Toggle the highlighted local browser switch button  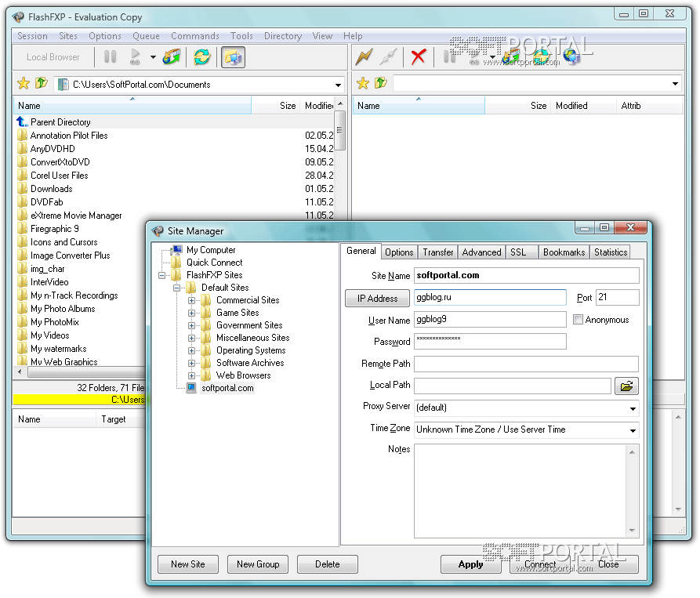pyautogui.click(x=233, y=57)
